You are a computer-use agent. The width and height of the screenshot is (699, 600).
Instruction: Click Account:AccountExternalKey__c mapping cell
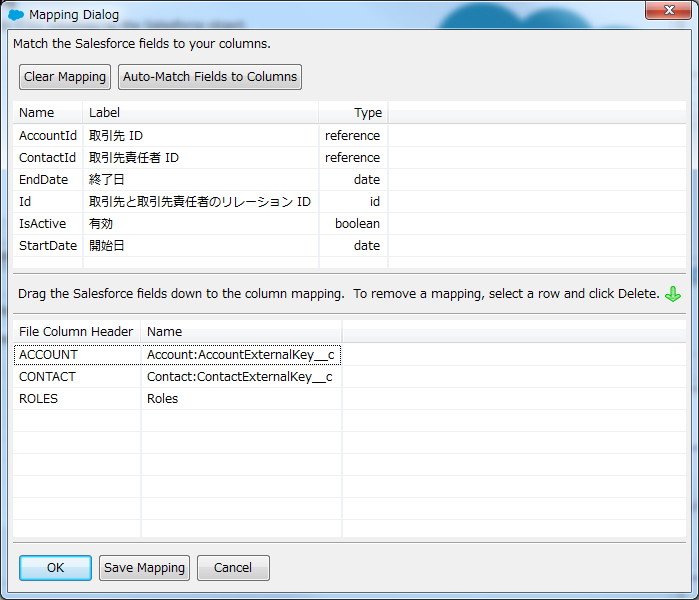click(x=241, y=355)
